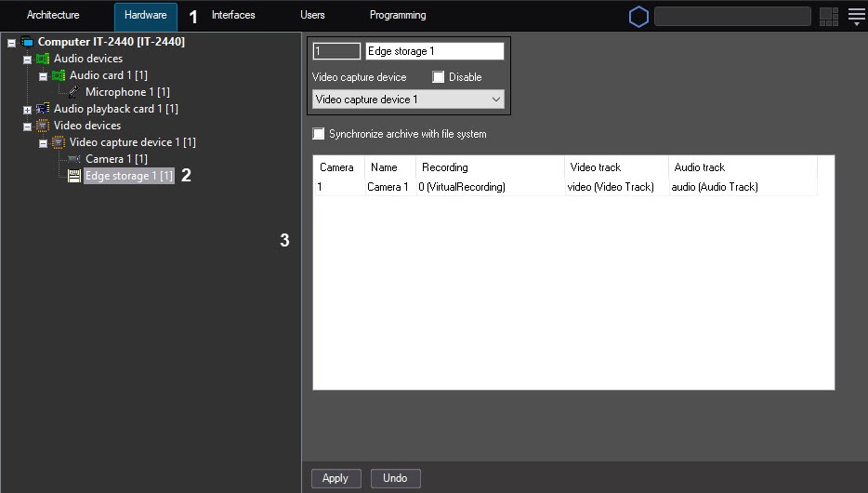Collapse the Audio card 1 node
868x493 pixels.
click(x=43, y=76)
